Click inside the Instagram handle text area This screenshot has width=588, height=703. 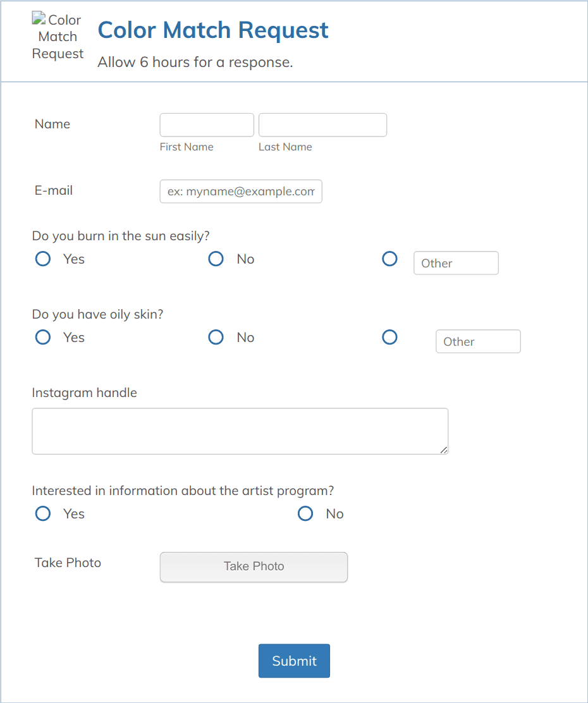(240, 431)
